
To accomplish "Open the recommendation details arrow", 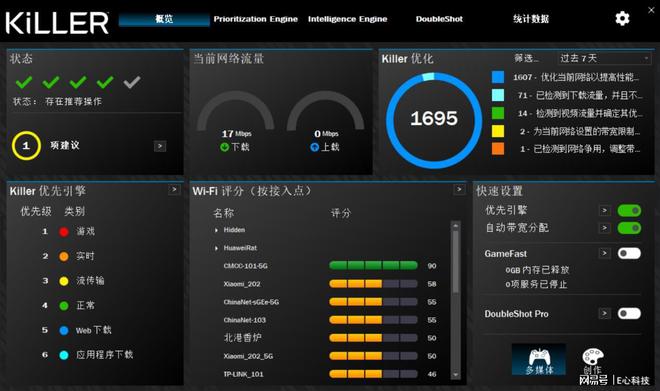I will point(160,146).
